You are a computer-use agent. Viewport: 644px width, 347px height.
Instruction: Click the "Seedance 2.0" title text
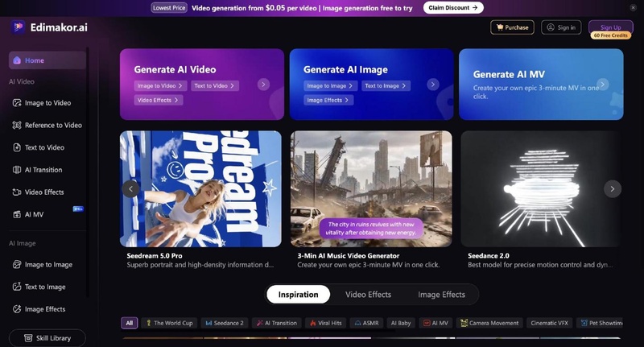[x=489, y=255]
